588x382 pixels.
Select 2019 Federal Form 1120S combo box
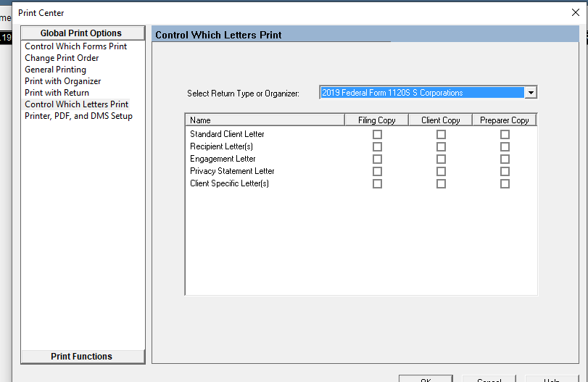pos(422,93)
